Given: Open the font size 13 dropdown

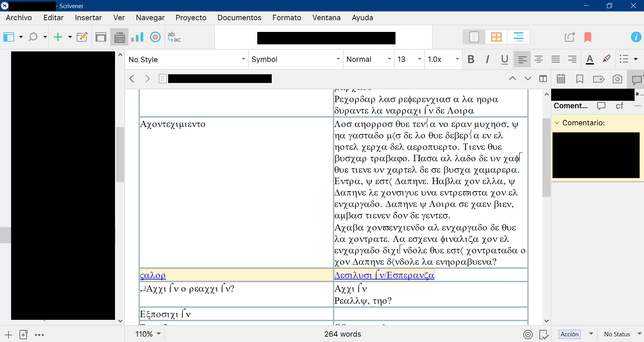Looking at the screenshot, I should pyautogui.click(x=409, y=59).
